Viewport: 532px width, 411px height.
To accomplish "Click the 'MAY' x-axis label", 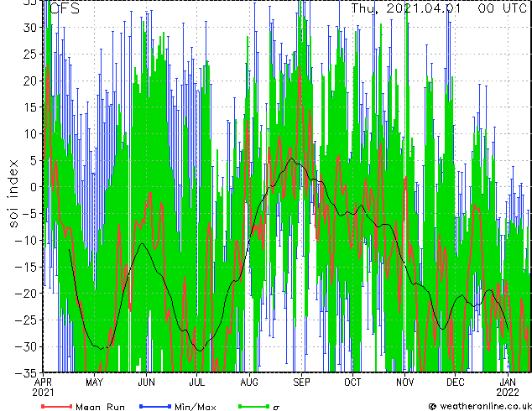I will (94, 382).
